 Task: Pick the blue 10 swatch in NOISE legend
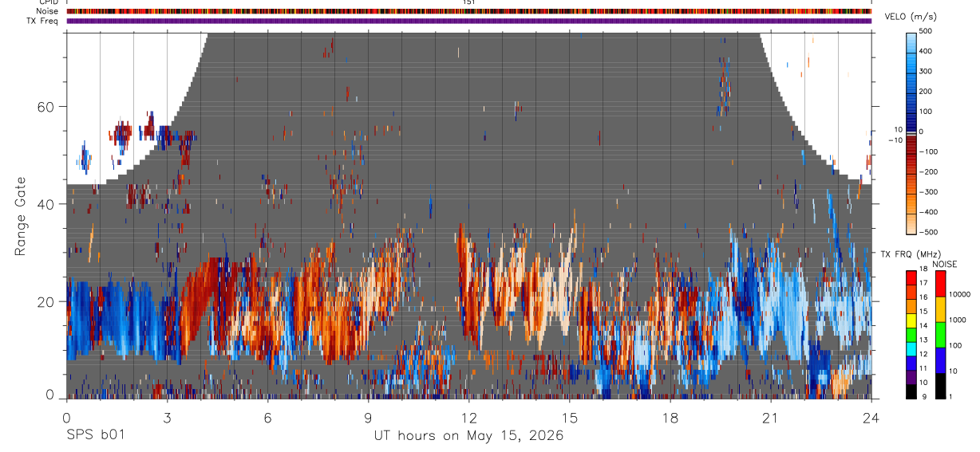tap(940, 360)
